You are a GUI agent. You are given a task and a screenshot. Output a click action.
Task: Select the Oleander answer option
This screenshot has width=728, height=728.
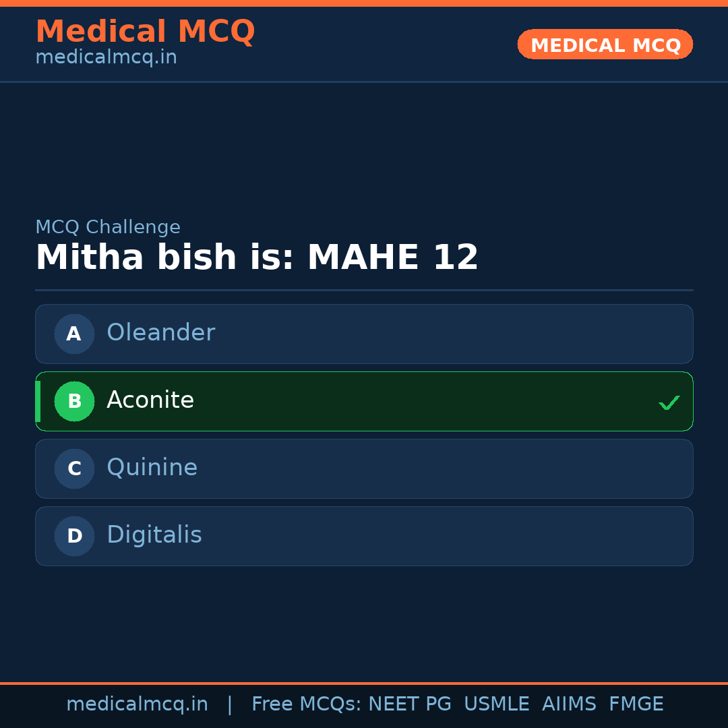click(364, 334)
